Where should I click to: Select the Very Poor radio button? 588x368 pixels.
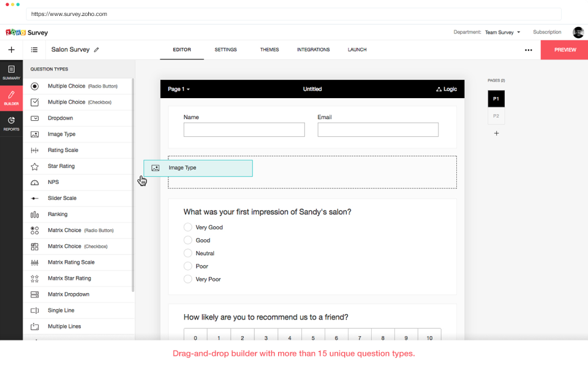(188, 279)
